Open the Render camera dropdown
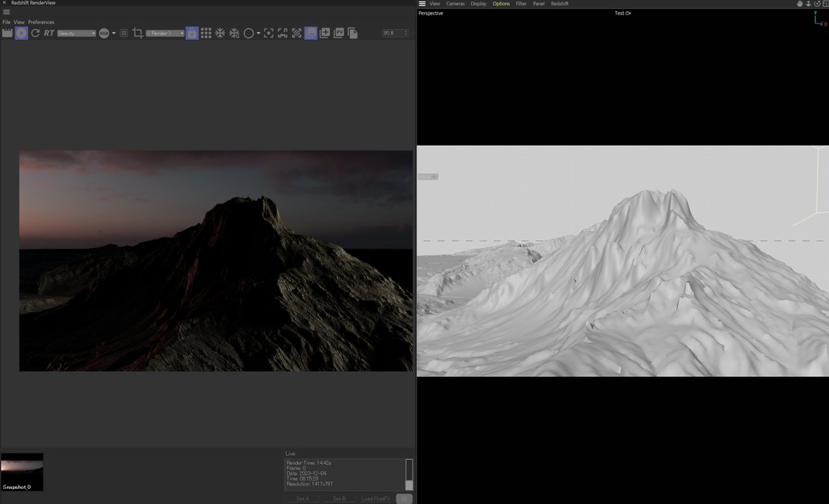Image resolution: width=829 pixels, height=504 pixels. pyautogui.click(x=165, y=33)
